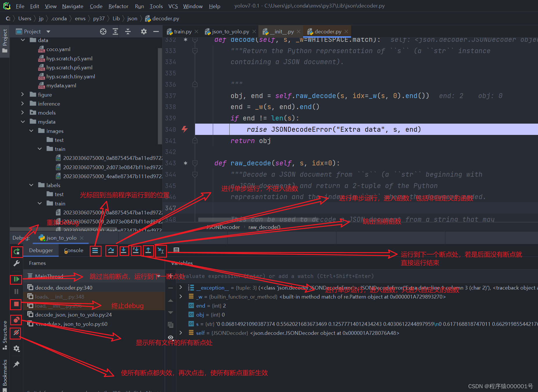Expand the inference folder
Screen dimensions: 538x392
click(22, 104)
